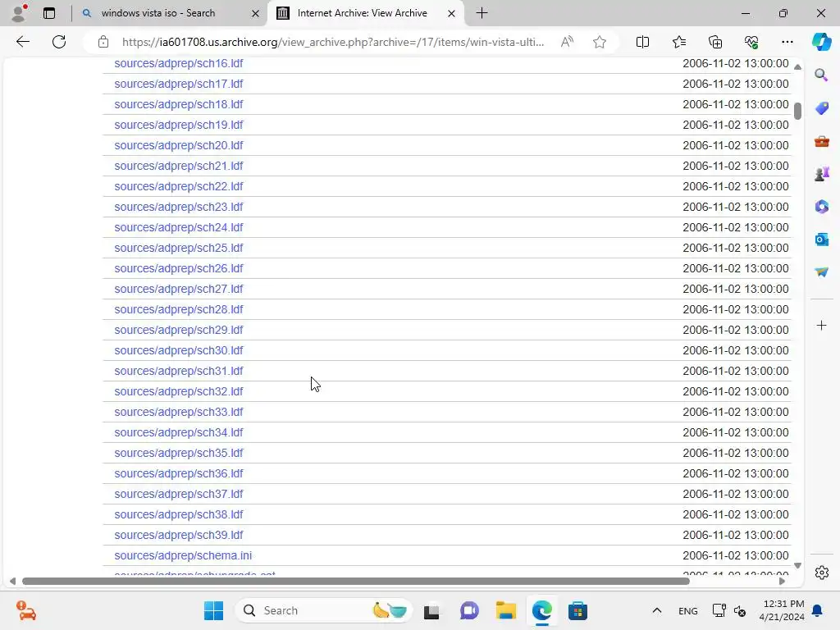Image resolution: width=840 pixels, height=630 pixels.
Task: Click the horizontal scrollbar right arrow
Action: pos(782,582)
